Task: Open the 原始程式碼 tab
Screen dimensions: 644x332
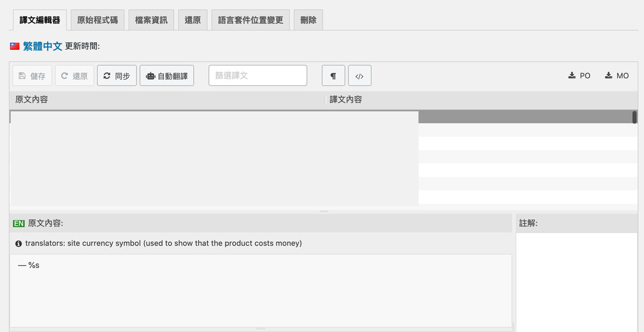Action: coord(98,20)
